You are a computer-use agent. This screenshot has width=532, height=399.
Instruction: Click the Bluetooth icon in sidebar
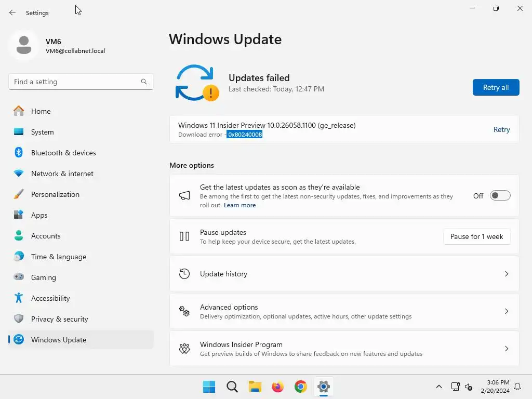point(19,152)
